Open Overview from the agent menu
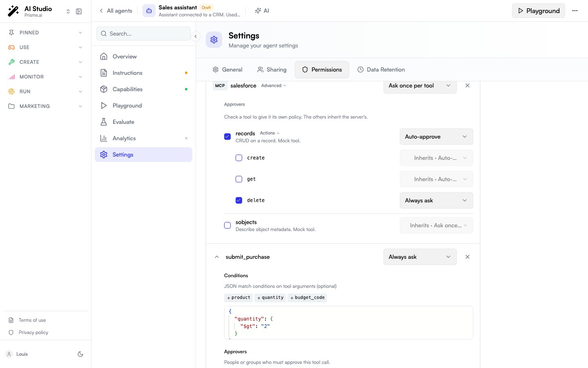 tap(143, 56)
